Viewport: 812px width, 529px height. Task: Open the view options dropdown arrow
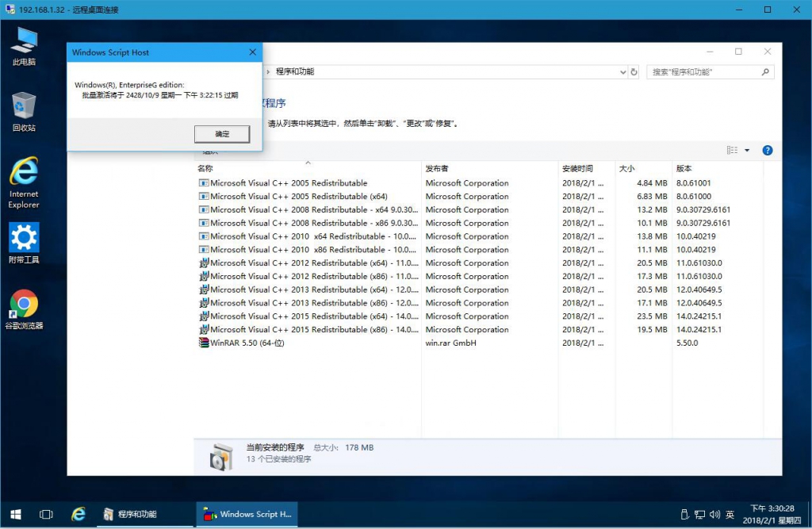coord(747,150)
